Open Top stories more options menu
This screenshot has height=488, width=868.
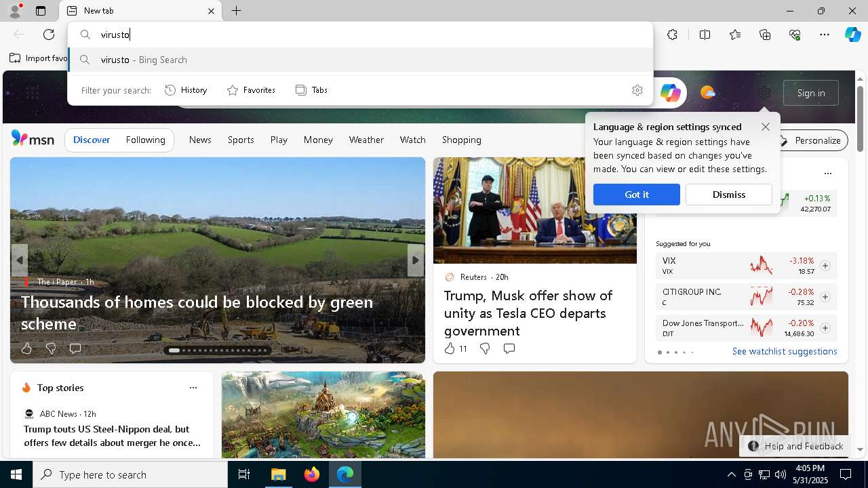point(193,388)
